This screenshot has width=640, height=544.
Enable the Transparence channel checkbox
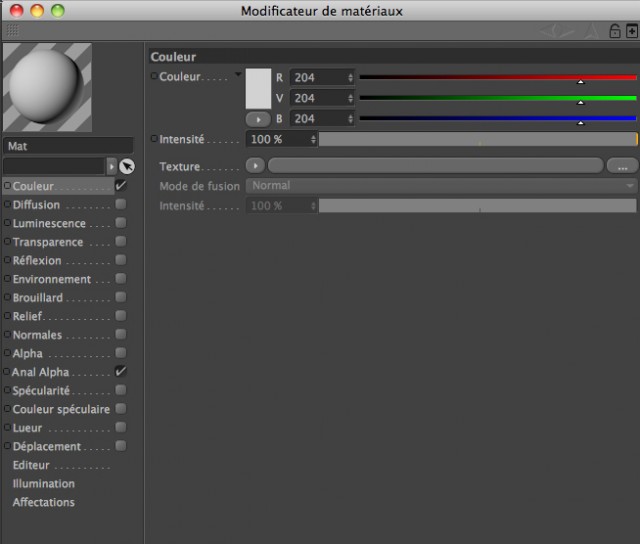(120, 241)
